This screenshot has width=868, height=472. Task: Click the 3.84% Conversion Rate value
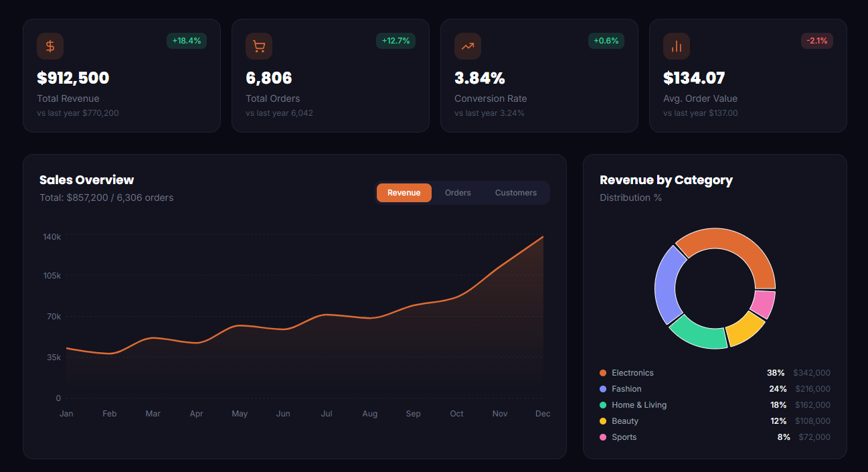480,78
